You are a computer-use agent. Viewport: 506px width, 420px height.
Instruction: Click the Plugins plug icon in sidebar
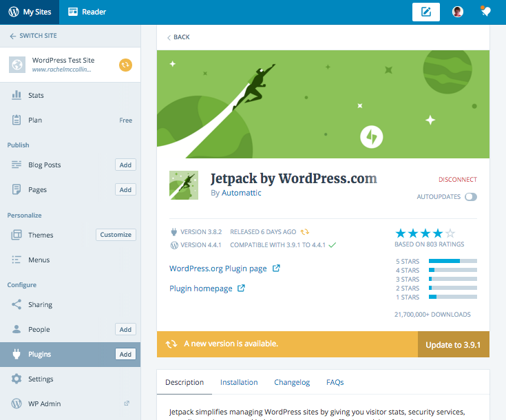coord(17,354)
